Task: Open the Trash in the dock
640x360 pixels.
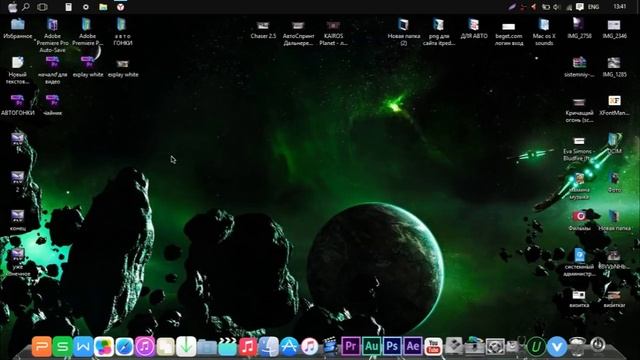Action: pos(577,346)
